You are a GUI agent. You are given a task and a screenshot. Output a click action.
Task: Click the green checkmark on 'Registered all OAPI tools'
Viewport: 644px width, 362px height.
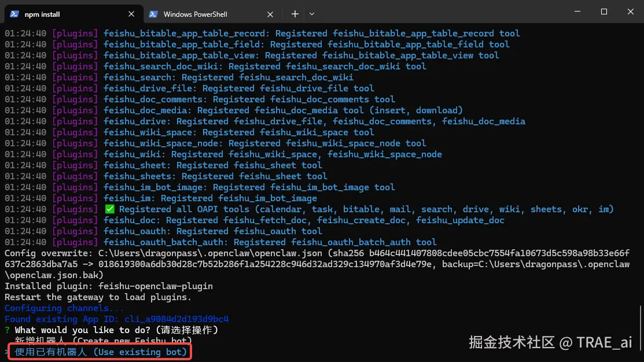[110, 209]
